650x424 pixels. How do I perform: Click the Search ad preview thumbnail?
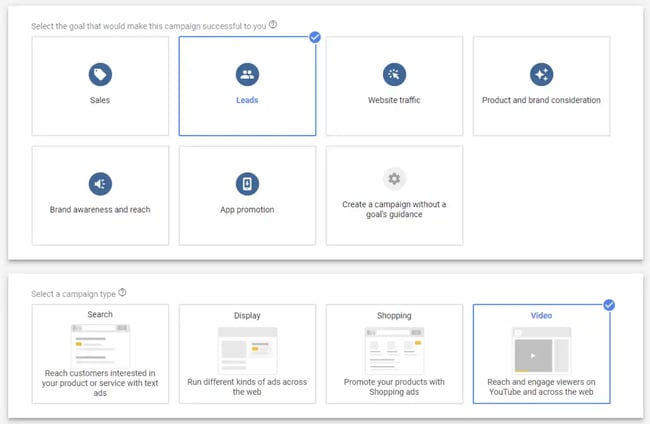[100, 346]
